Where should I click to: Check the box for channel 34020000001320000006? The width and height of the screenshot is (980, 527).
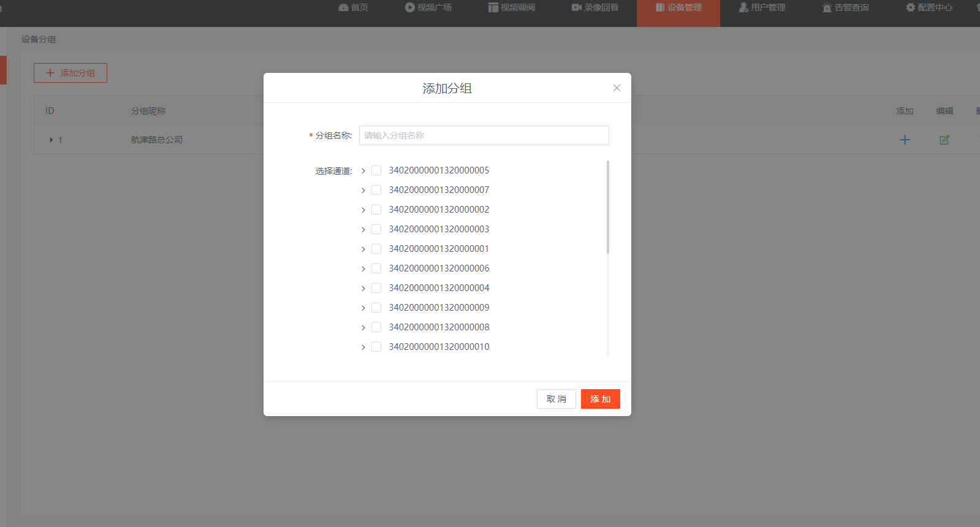pos(376,268)
